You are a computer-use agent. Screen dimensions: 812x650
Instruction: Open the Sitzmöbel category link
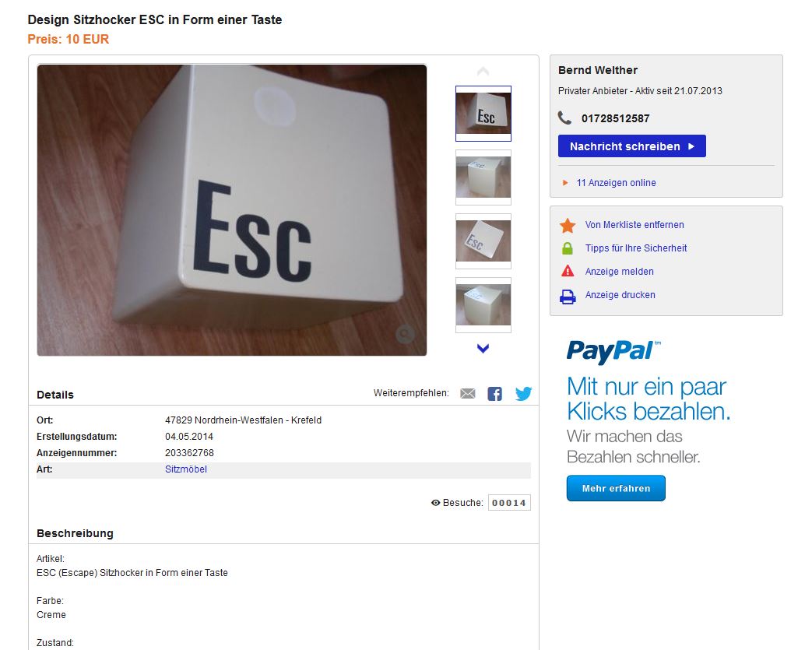point(186,469)
